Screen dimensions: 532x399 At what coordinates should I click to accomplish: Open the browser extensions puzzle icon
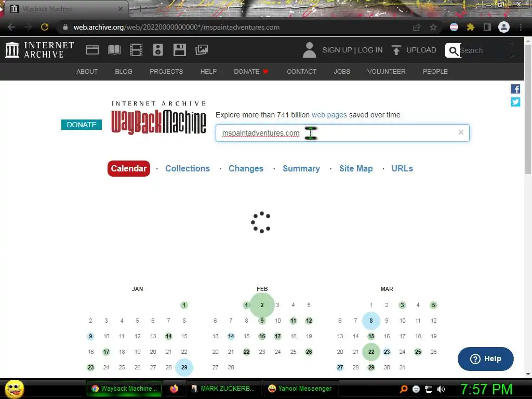pos(470,27)
